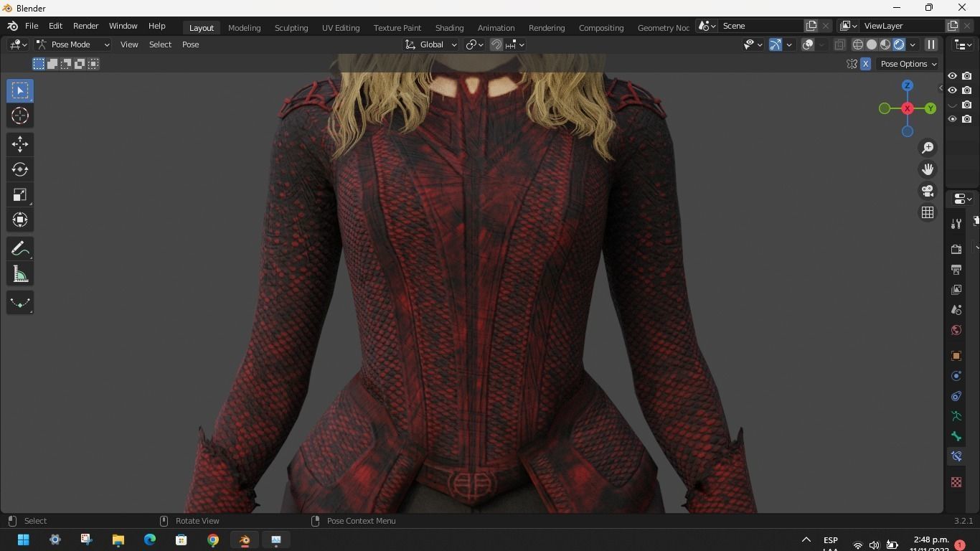This screenshot has width=980, height=551.
Task: Activate the Rotate tool
Action: 20,169
